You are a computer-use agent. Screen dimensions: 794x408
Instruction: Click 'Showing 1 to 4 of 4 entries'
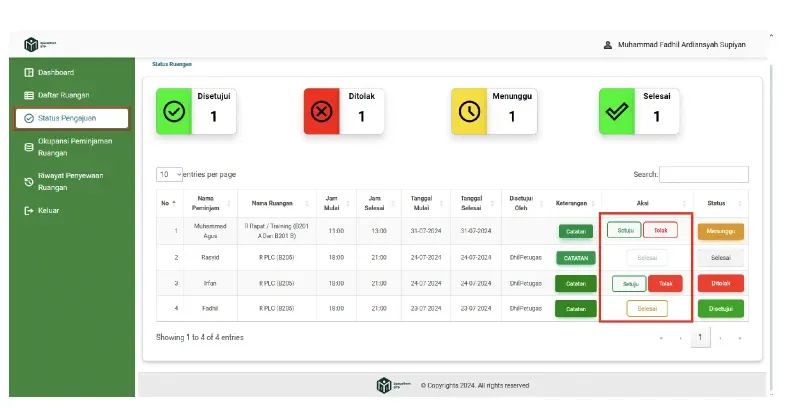[200, 337]
